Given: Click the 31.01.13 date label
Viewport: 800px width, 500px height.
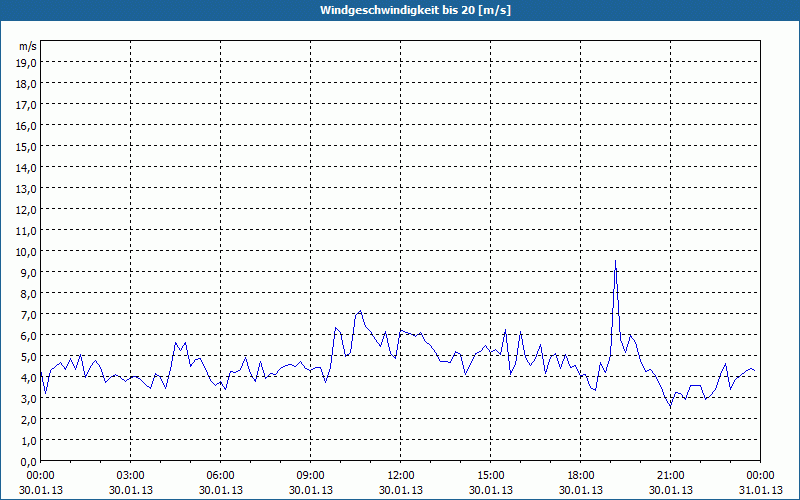Looking at the screenshot, I should [760, 490].
